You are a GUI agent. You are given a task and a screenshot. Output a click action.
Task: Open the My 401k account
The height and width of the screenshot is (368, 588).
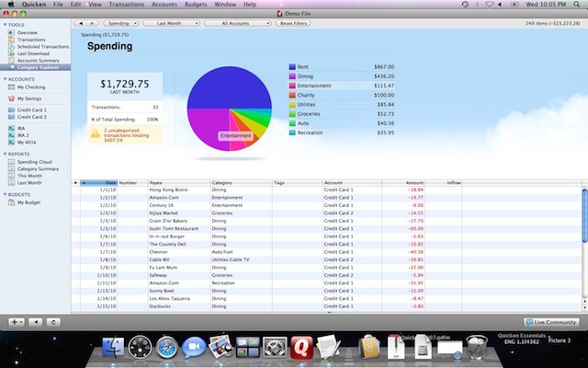tap(27, 143)
